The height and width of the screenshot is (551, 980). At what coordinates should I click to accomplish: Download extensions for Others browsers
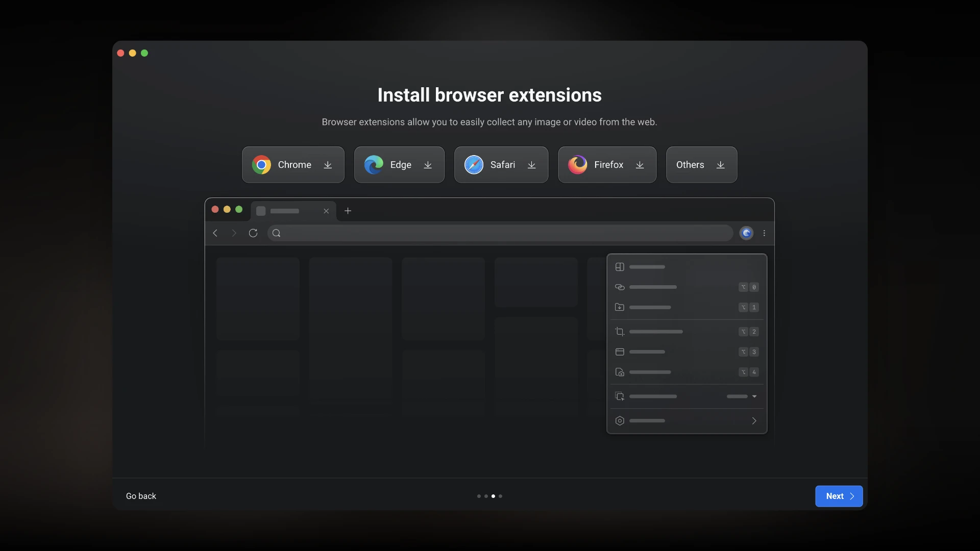[701, 165]
